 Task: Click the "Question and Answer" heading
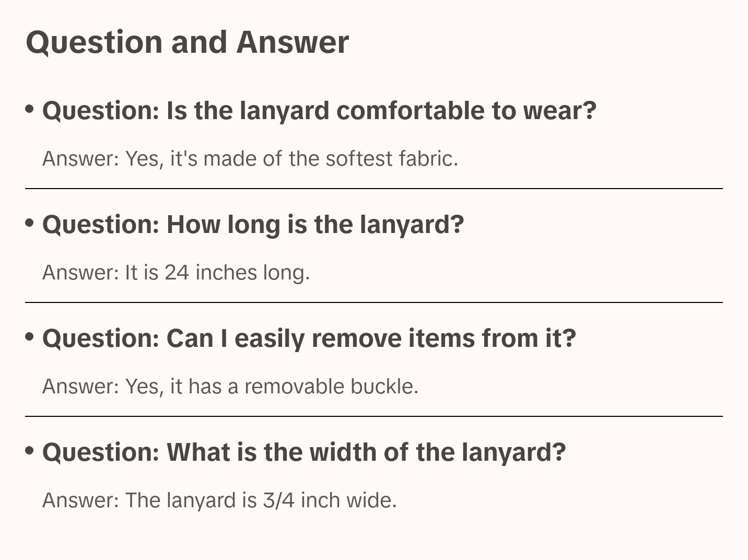[x=187, y=42]
